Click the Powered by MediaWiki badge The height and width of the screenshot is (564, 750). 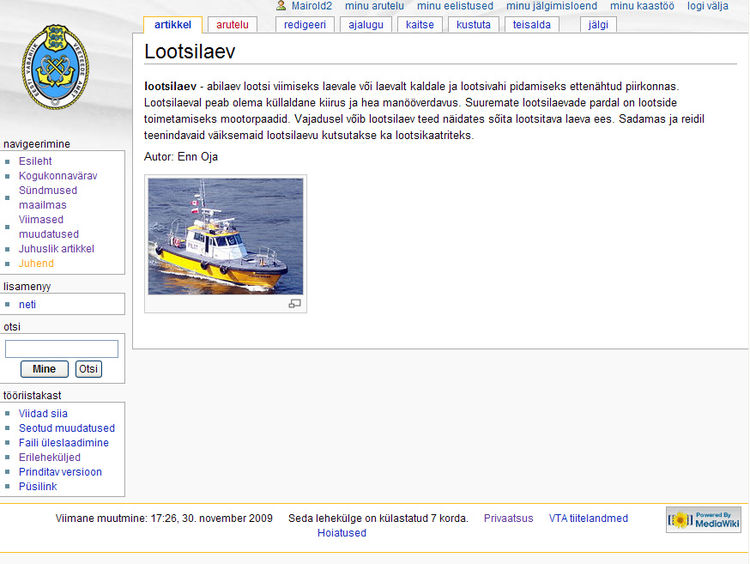(x=703, y=520)
